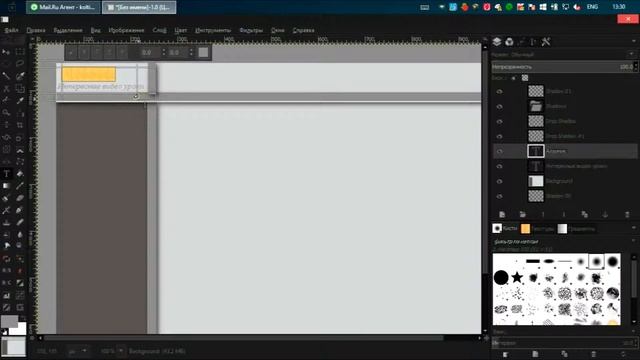This screenshot has width=640, height=360.
Task: Click the GIMP window taskbar button
Action: 139,7
